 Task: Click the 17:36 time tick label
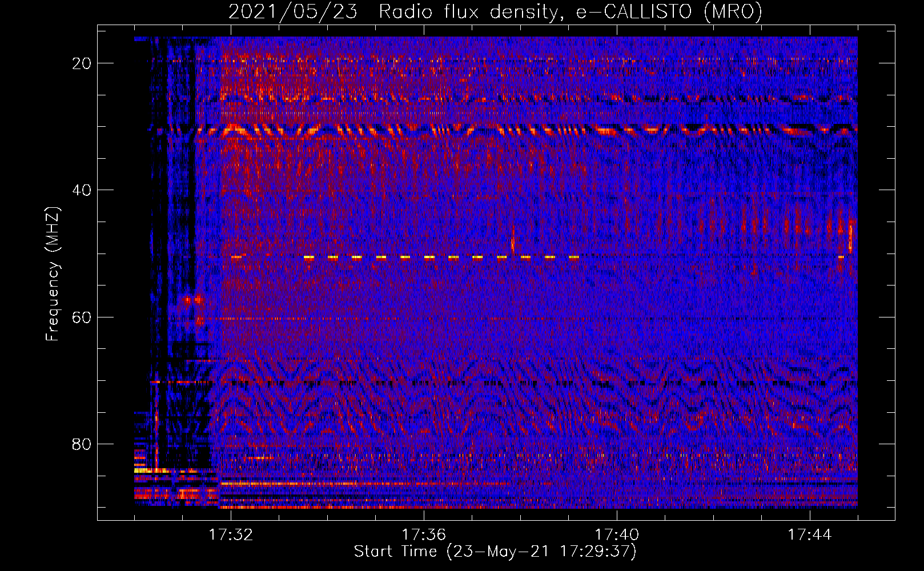point(424,534)
